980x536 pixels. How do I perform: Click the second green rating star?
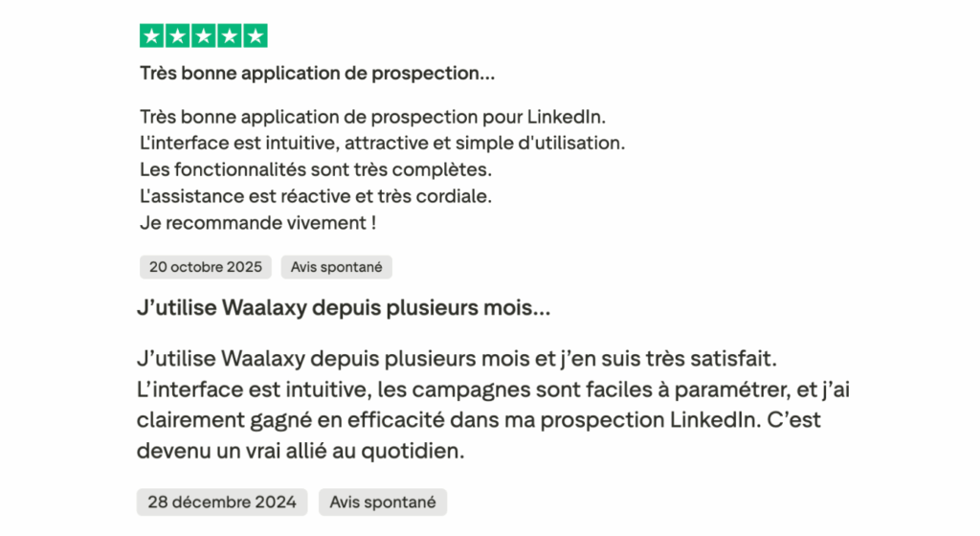[x=178, y=36]
